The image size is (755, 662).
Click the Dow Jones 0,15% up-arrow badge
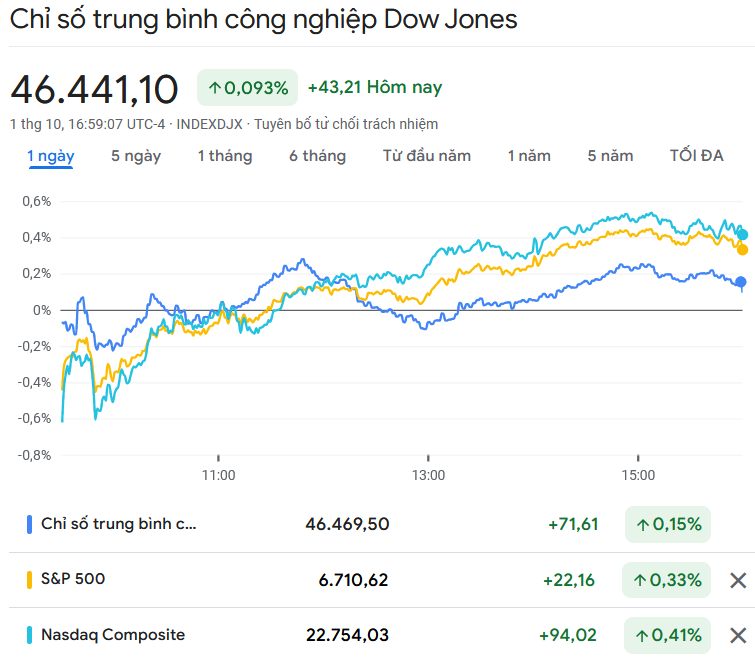click(x=668, y=524)
